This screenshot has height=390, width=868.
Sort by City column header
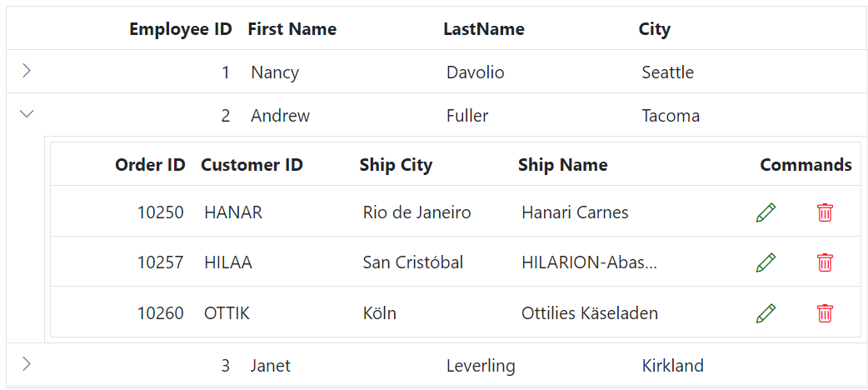(x=654, y=29)
